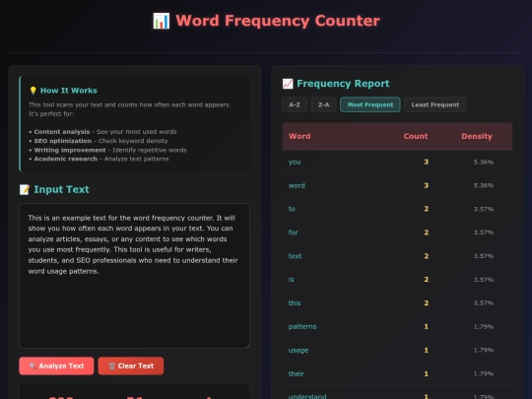
Task: Click the count 1 in the 'usage' row
Action: coord(427,350)
